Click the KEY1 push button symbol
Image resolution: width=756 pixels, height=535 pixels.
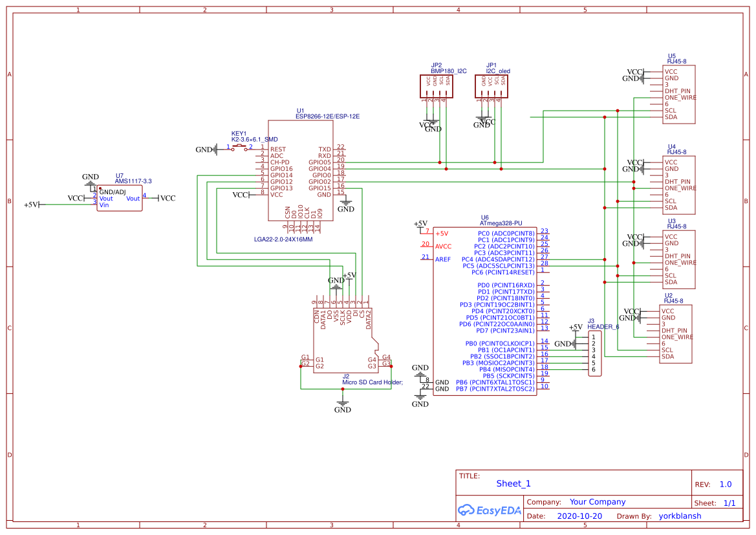238,147
